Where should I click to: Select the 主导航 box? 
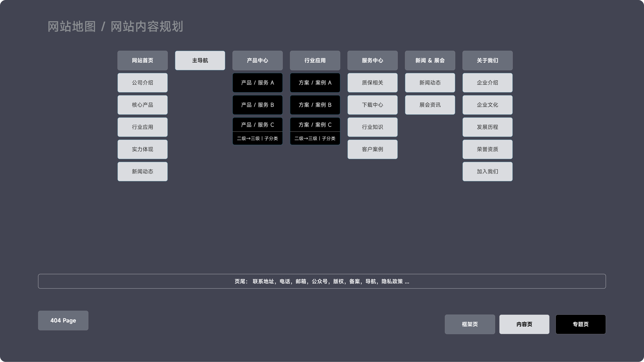200,61
